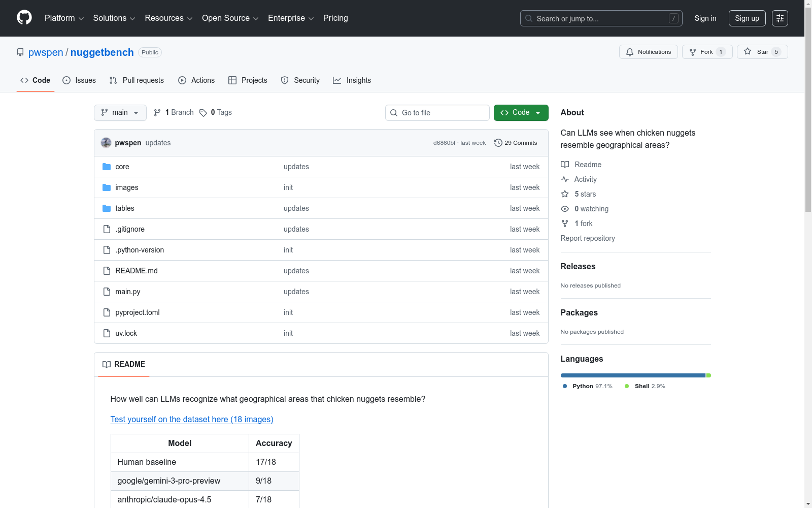This screenshot has height=508, width=812.
Task: Focus the 'Search or jump to' field
Action: tap(601, 18)
